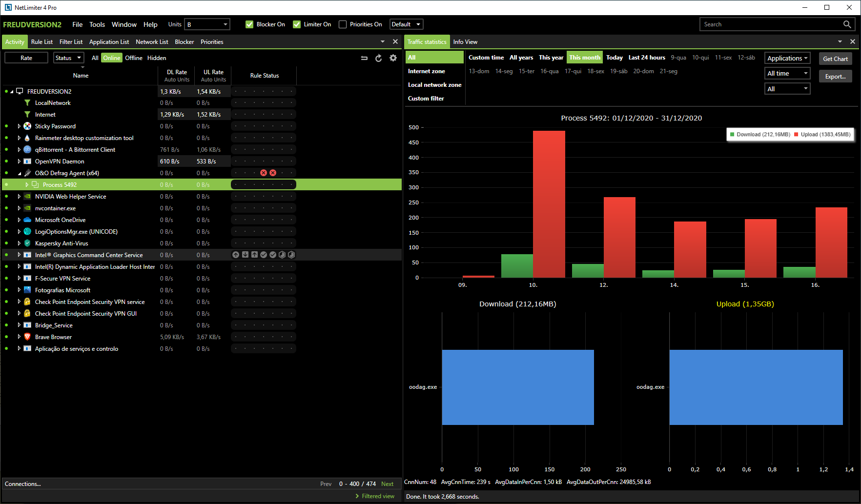The image size is (861, 504).
Task: Expand the Brave Browser tree node
Action: coord(19,337)
